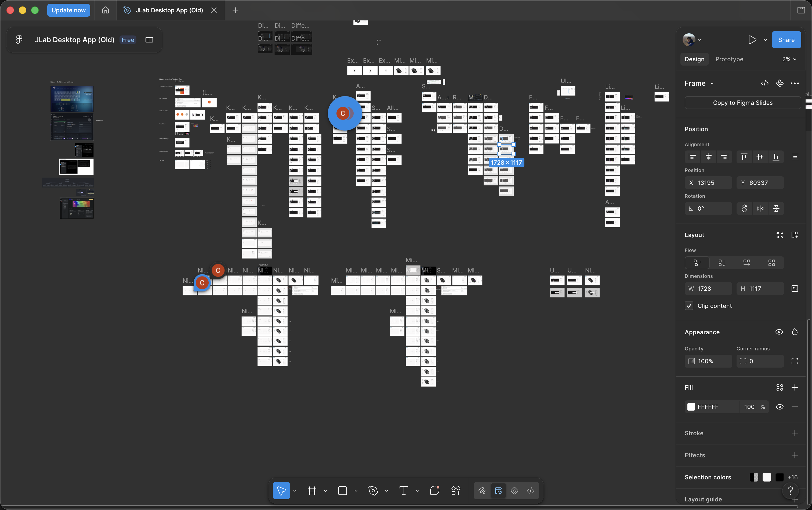Add a new fill with plus icon
The width and height of the screenshot is (812, 510).
tap(795, 387)
